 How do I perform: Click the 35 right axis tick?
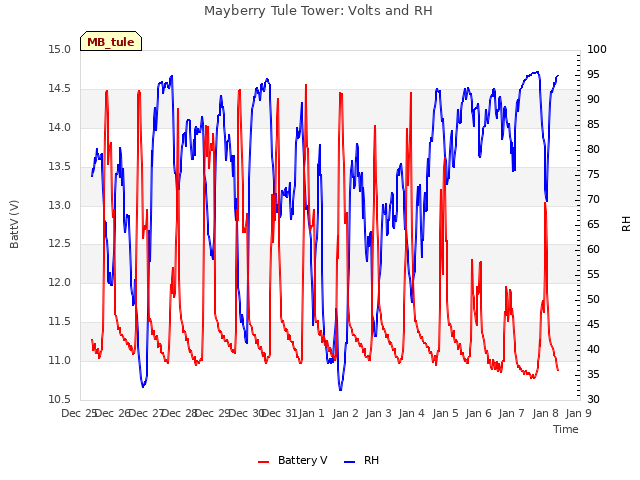point(593,374)
